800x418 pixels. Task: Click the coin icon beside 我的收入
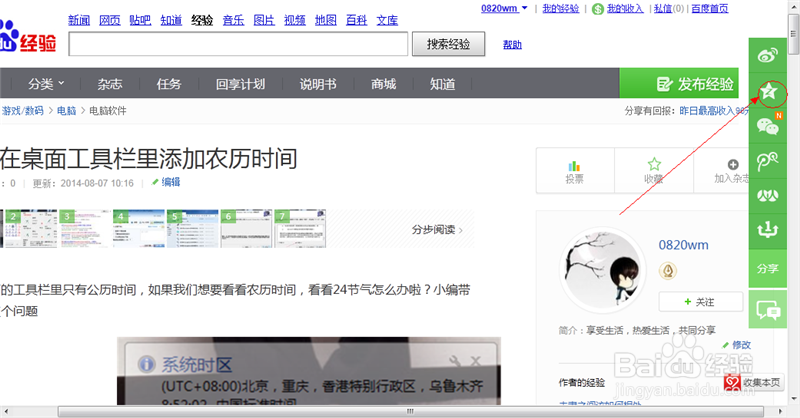tap(598, 9)
